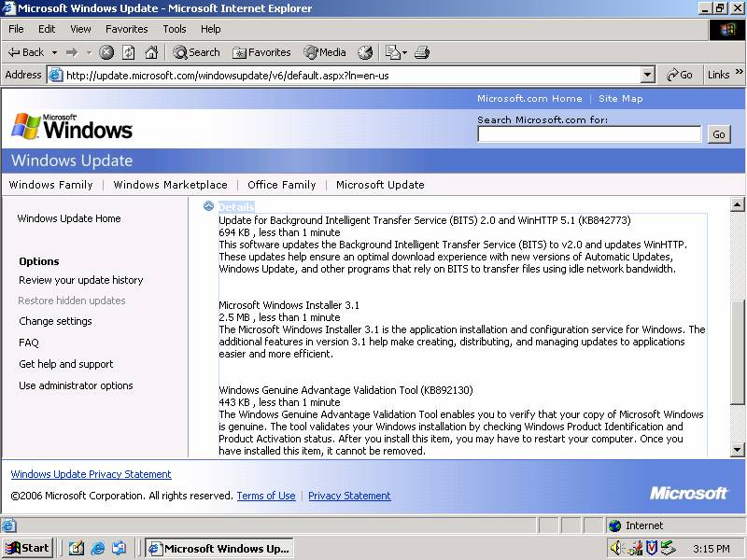Open the History toolbar icon

tap(365, 52)
